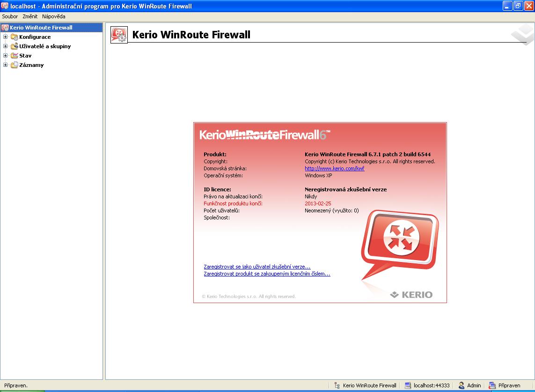Click the Admin user icon in status bar
This screenshot has width=535, height=392.
(x=462, y=385)
